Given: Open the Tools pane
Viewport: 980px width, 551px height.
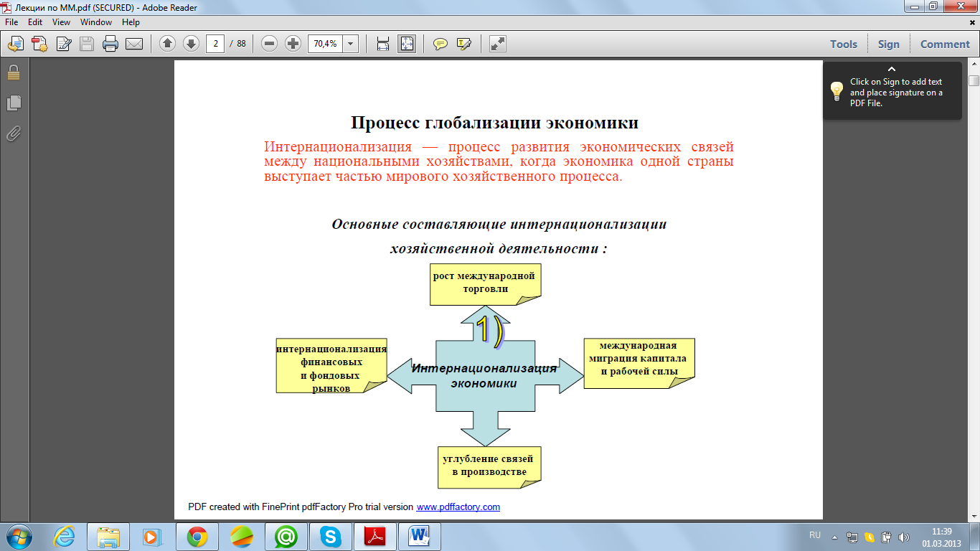Looking at the screenshot, I should pos(844,44).
